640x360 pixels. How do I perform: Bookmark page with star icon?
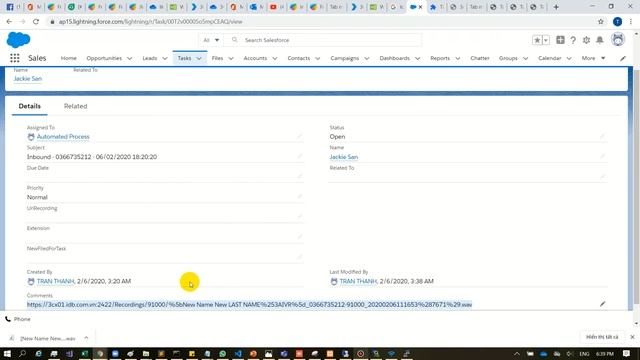[x=601, y=22]
